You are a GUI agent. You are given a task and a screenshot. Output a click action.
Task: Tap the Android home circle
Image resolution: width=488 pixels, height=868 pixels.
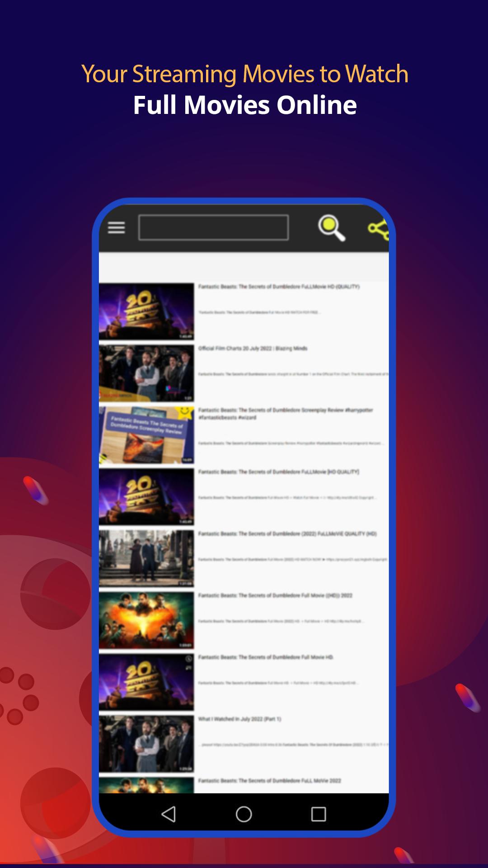coord(244,814)
